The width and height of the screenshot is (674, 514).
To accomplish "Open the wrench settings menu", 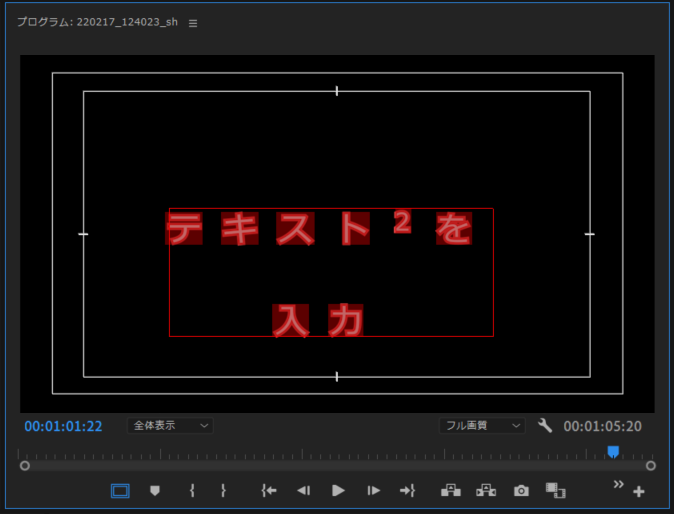I will coord(545,426).
